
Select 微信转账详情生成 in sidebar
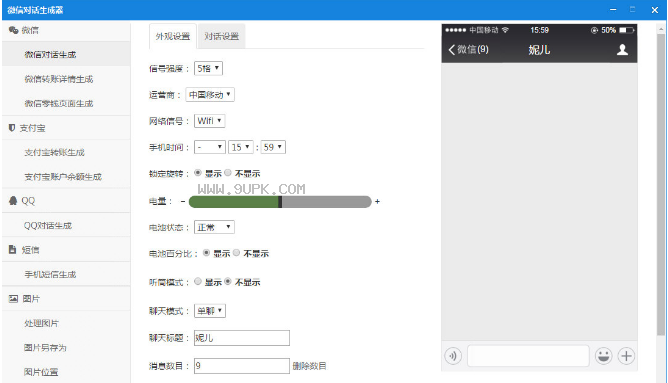[66, 79]
